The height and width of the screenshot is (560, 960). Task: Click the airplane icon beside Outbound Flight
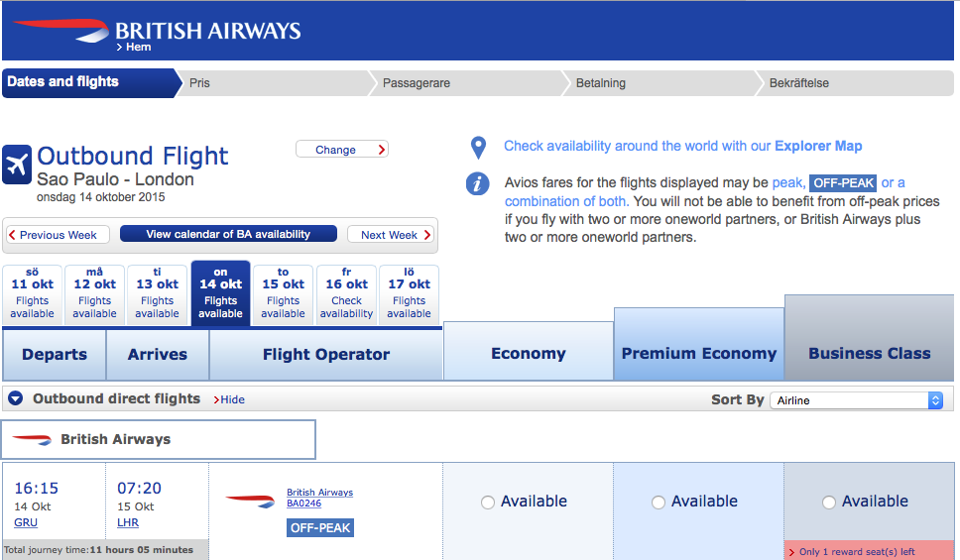pyautogui.click(x=17, y=165)
